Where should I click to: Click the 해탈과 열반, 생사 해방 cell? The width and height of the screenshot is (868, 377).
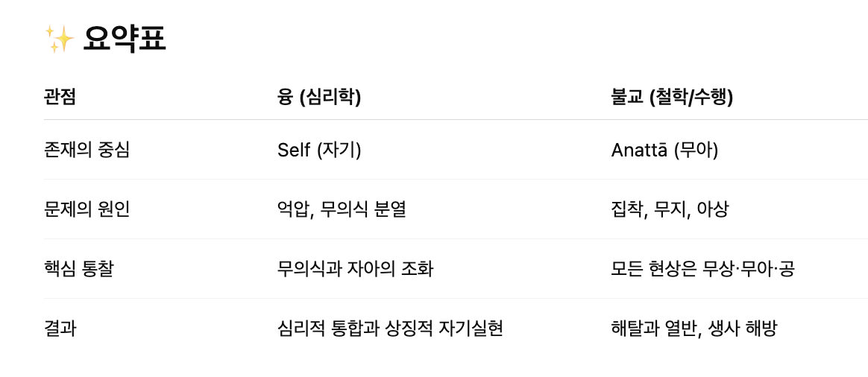(694, 329)
